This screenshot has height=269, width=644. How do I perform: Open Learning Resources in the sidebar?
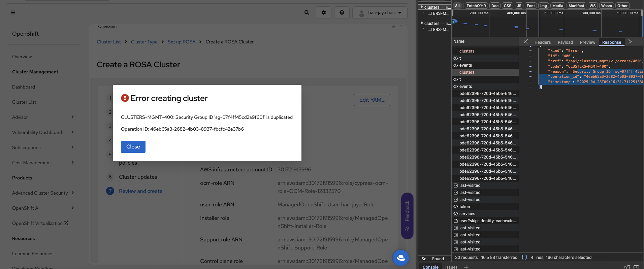(33, 254)
